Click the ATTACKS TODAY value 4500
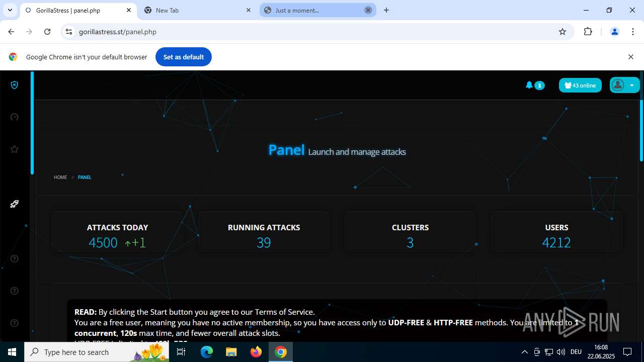Viewport: 644px width, 362px height. [x=103, y=243]
